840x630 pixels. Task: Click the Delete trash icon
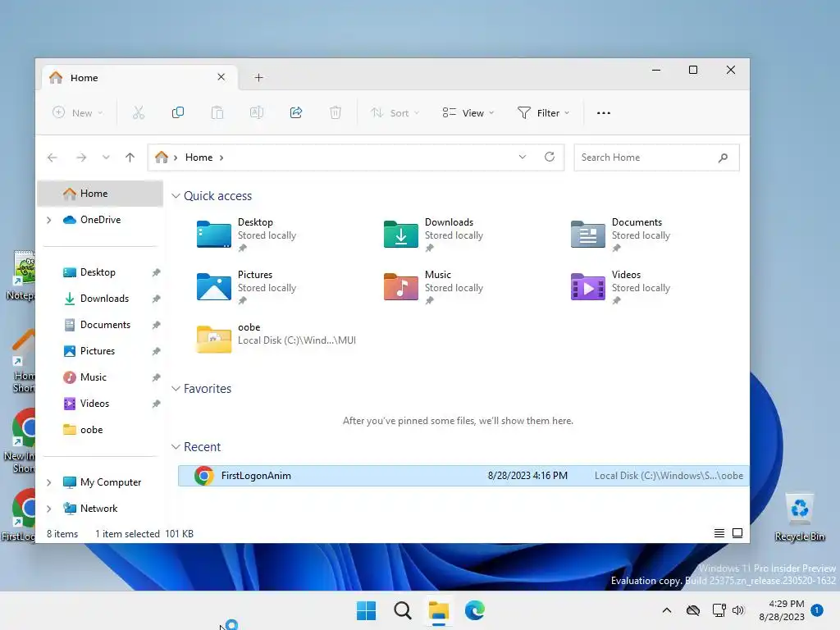pyautogui.click(x=336, y=112)
